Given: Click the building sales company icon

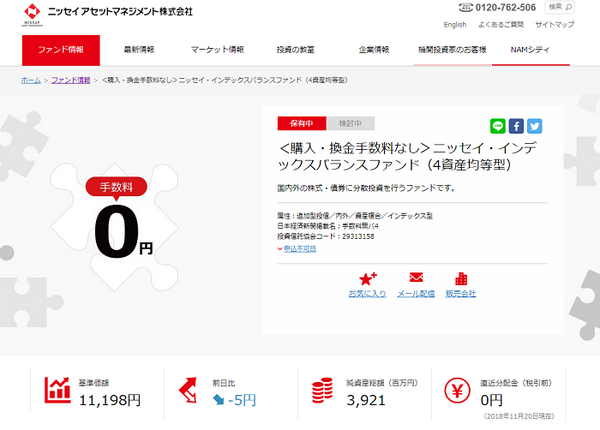Looking at the screenshot, I should tap(461, 279).
